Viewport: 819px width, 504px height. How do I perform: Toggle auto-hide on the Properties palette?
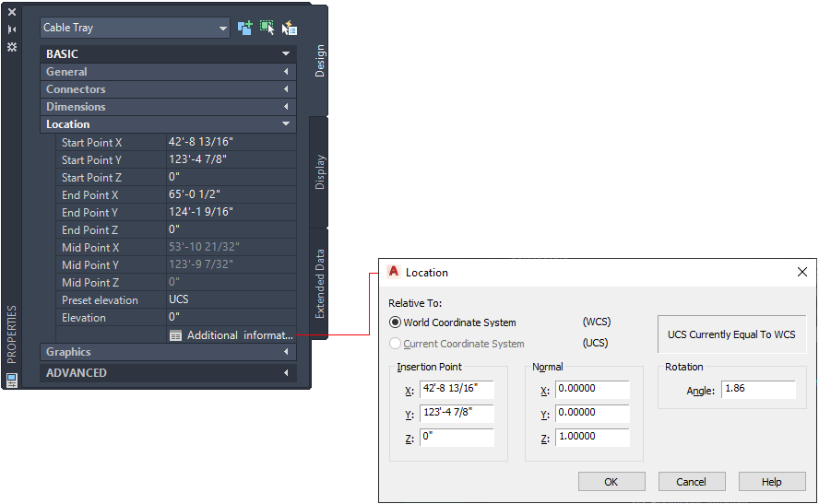11,29
